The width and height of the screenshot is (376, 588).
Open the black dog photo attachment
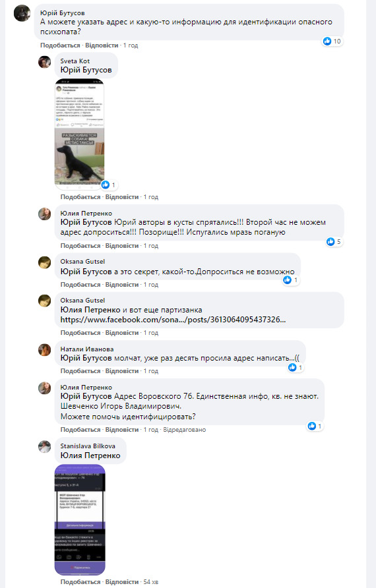point(80,134)
